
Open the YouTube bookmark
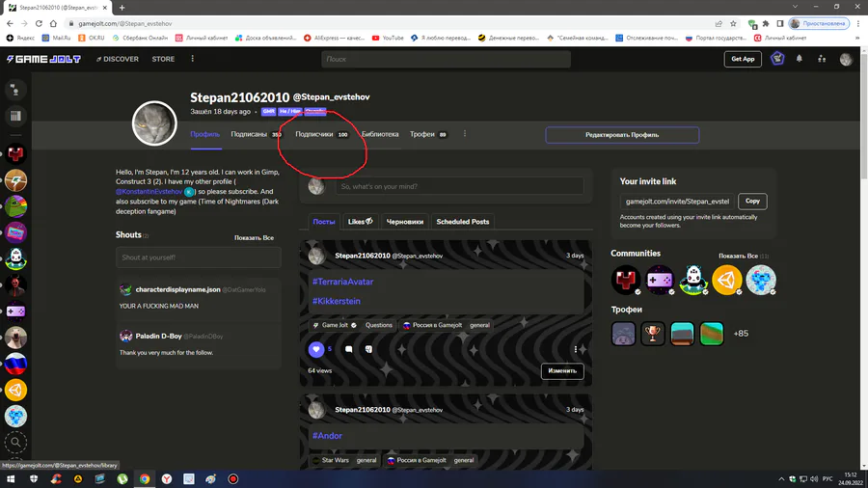point(388,38)
